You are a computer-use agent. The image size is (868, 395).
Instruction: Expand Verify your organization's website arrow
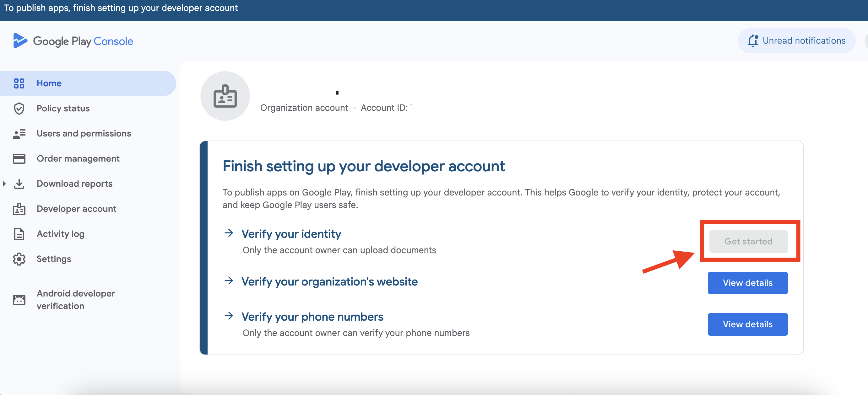click(x=229, y=281)
